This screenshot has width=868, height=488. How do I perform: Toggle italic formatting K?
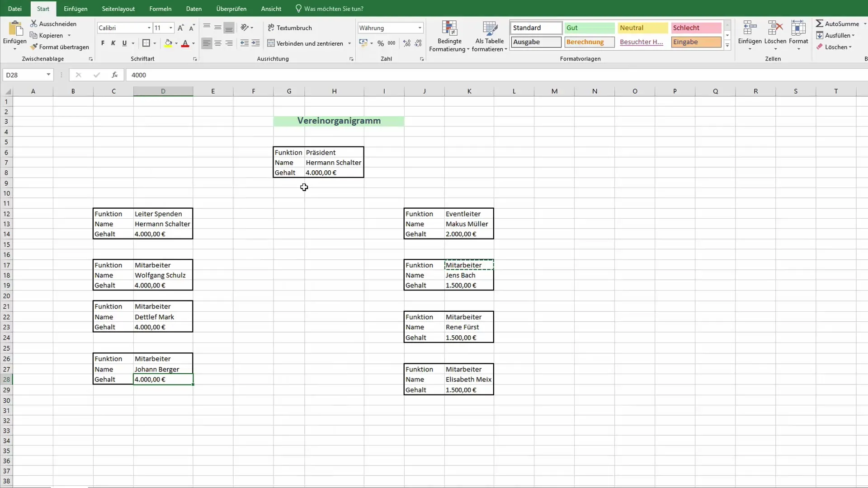(113, 43)
